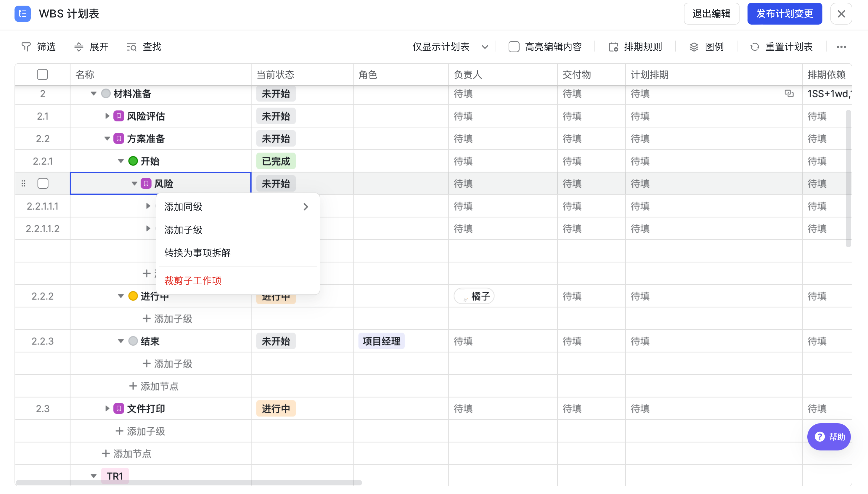Open the 查找 search tool

coord(144,46)
